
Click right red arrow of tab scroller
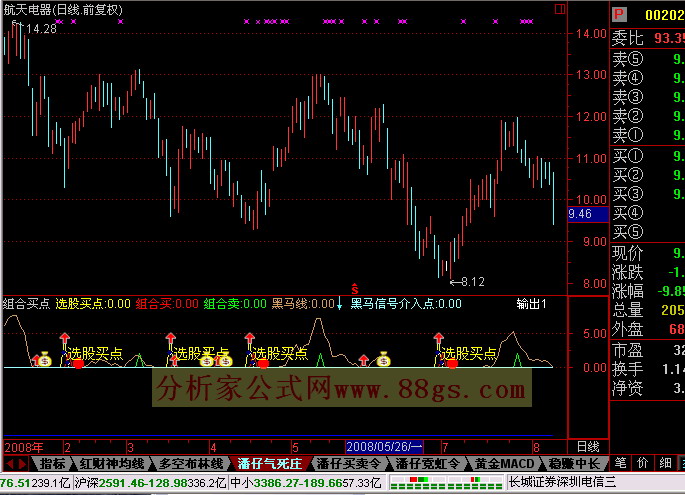coord(23,464)
